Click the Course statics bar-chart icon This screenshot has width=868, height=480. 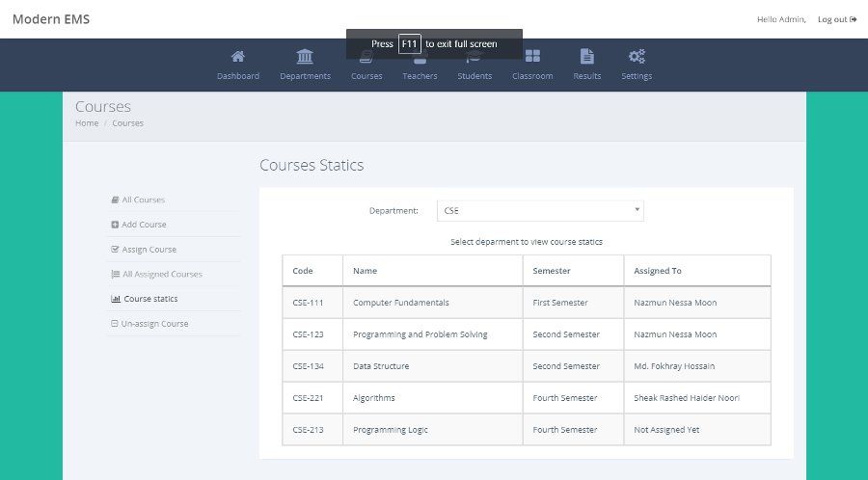116,299
